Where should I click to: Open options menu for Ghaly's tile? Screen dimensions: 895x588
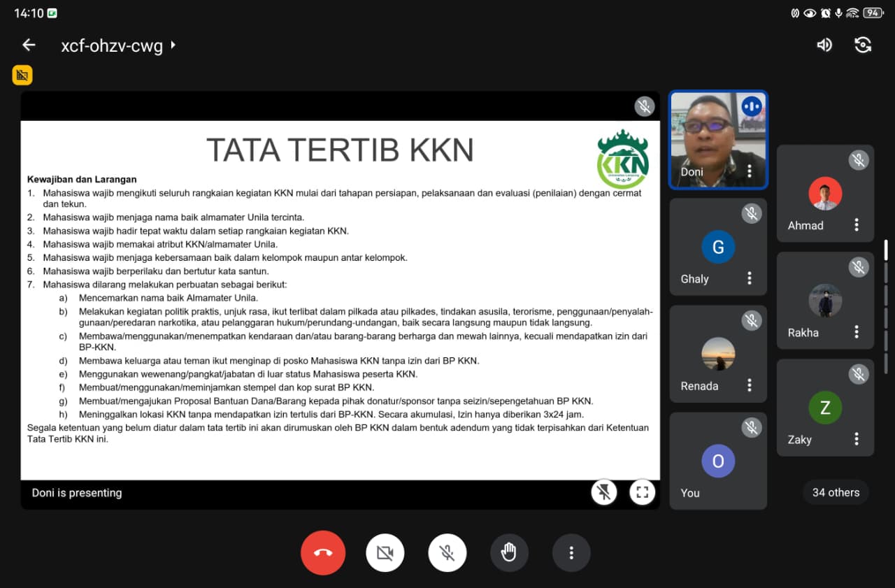tap(750, 278)
